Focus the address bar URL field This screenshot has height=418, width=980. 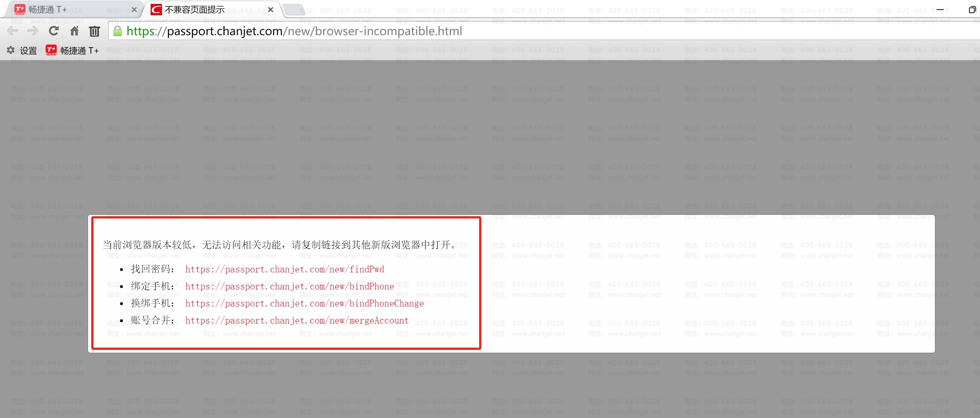(x=544, y=31)
